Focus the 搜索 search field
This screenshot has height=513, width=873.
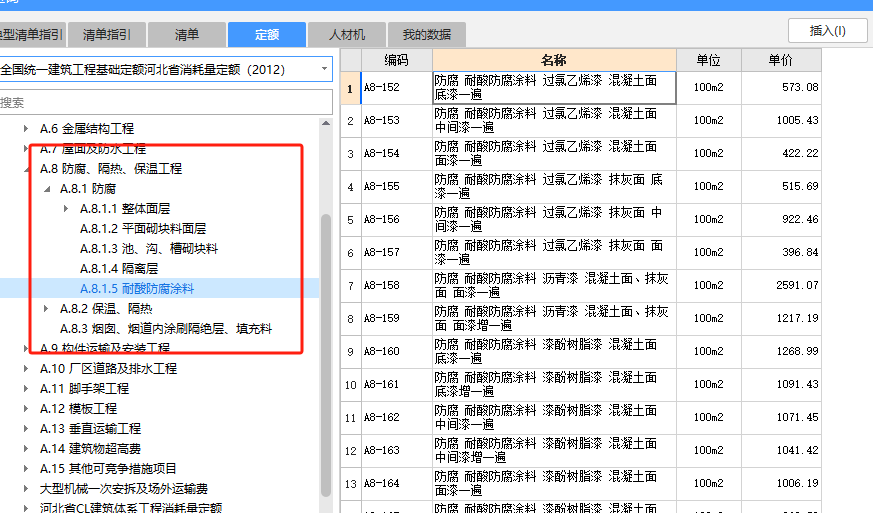point(166,102)
